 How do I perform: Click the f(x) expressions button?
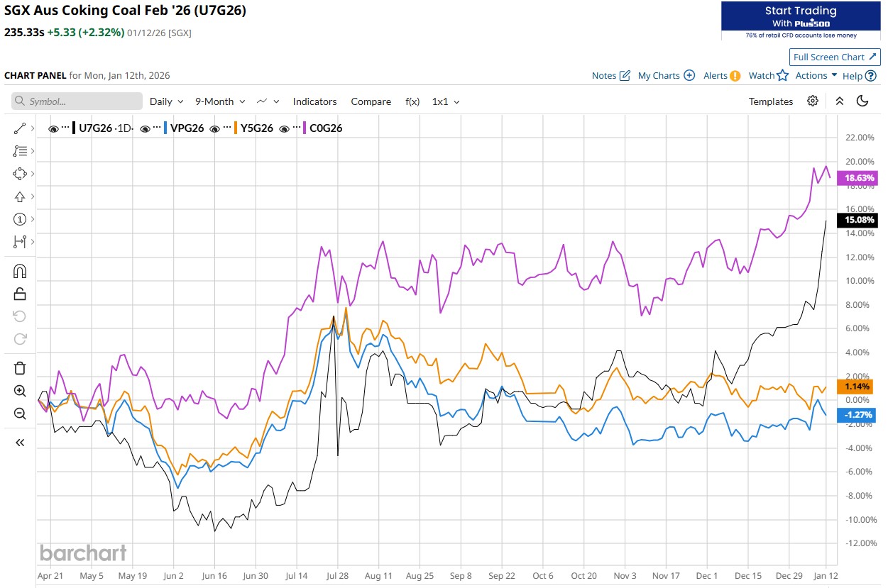tap(412, 101)
